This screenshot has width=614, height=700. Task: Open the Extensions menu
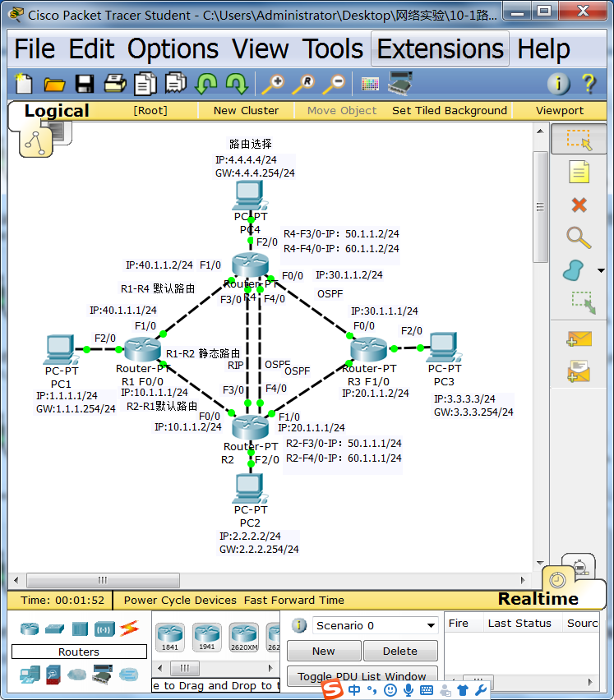coord(441,48)
